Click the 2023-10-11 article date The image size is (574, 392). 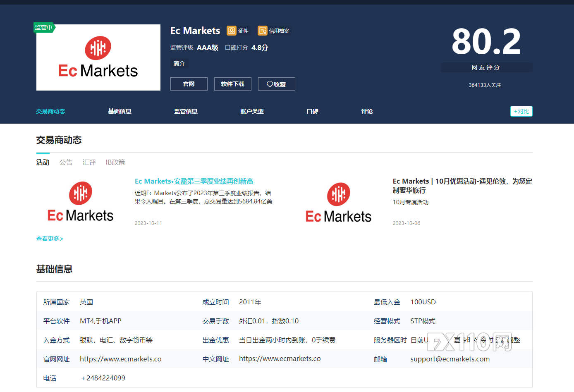(x=148, y=223)
